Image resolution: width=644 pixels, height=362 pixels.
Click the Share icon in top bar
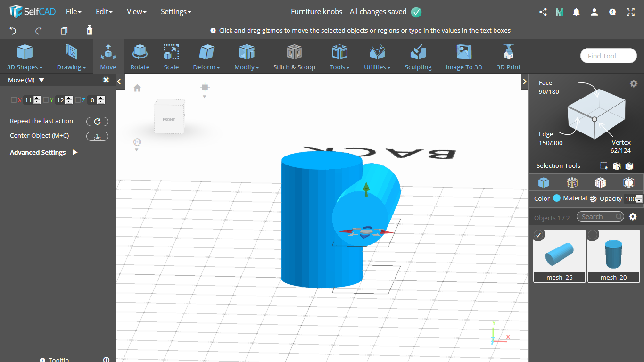pos(543,12)
